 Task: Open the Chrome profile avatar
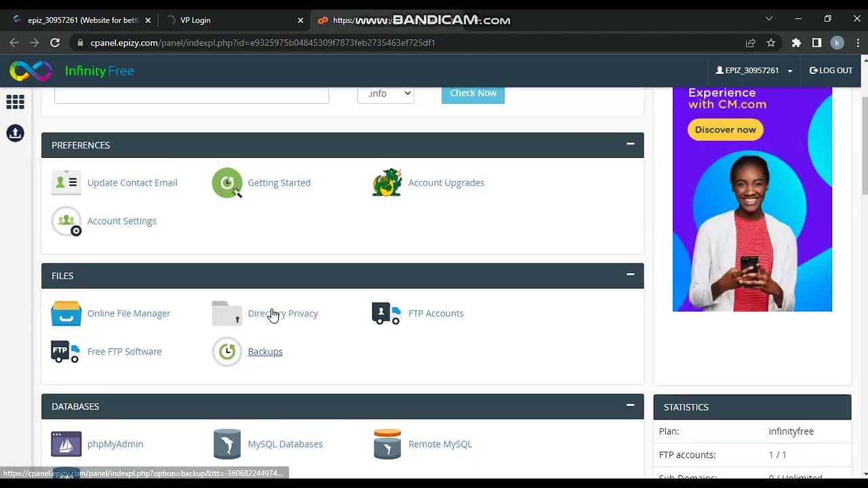pyautogui.click(x=837, y=43)
